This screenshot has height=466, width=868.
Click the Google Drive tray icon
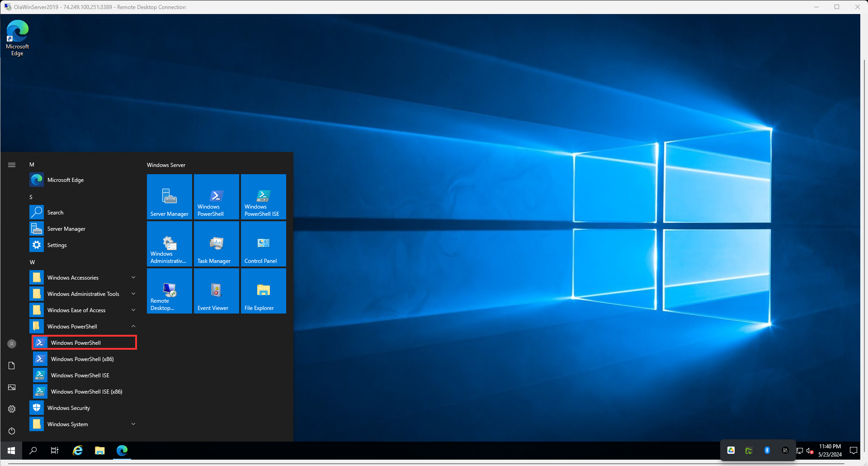(x=731, y=450)
